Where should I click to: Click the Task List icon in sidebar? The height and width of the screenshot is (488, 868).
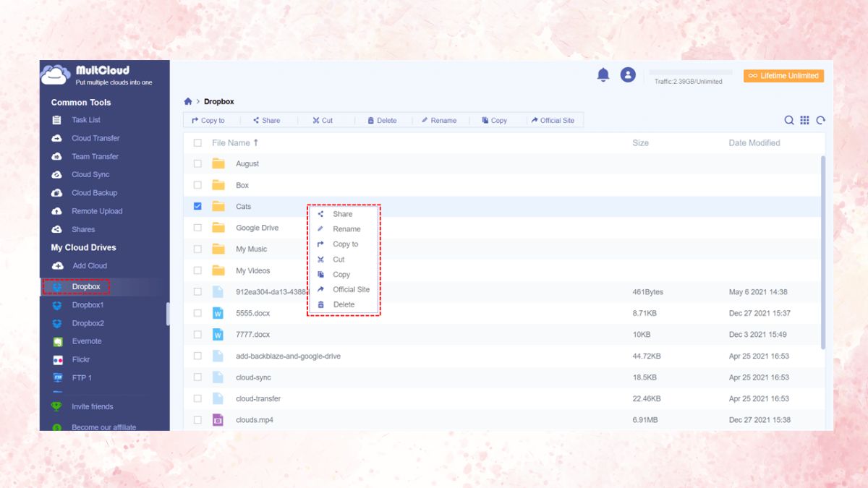click(x=56, y=120)
